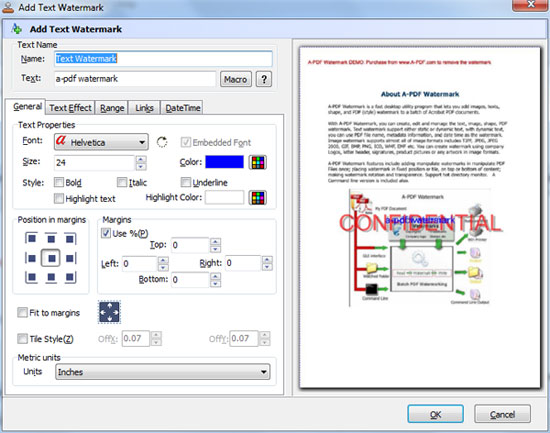
Task: Select top-left position in margins icon
Action: tap(31, 239)
